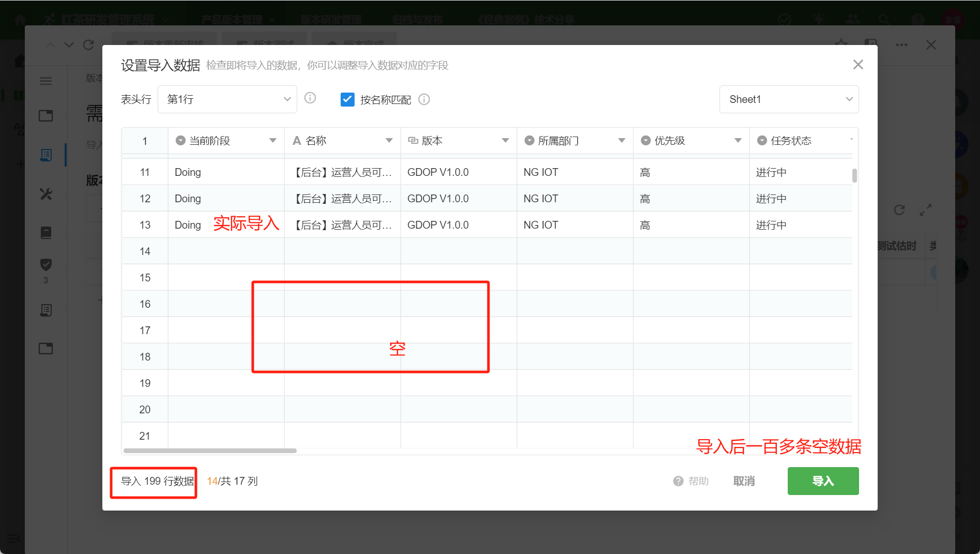This screenshot has width=980, height=554.
Task: Close the import data dialog
Action: coord(858,65)
